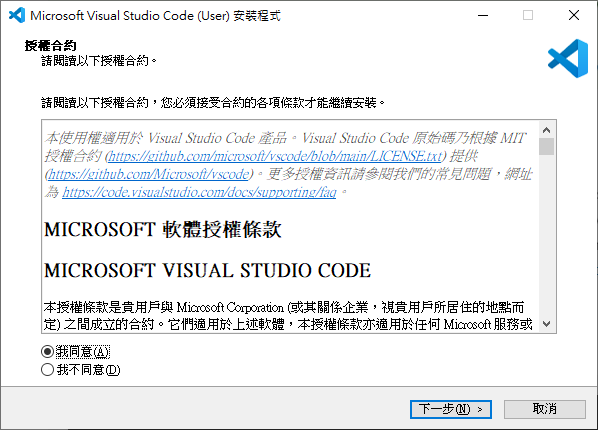The height and width of the screenshot is (430, 598).
Task: Open the LICENSE.txt GitHub link
Action: point(275,156)
